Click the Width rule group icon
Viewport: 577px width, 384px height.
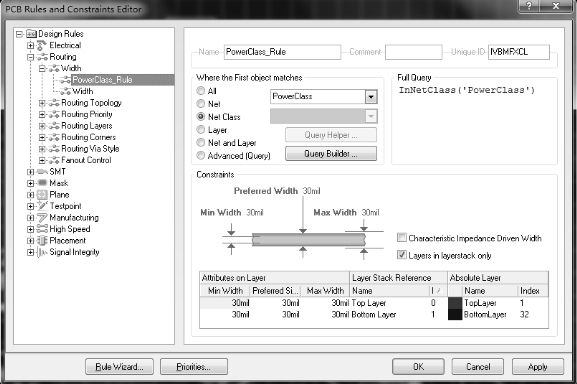(54, 68)
